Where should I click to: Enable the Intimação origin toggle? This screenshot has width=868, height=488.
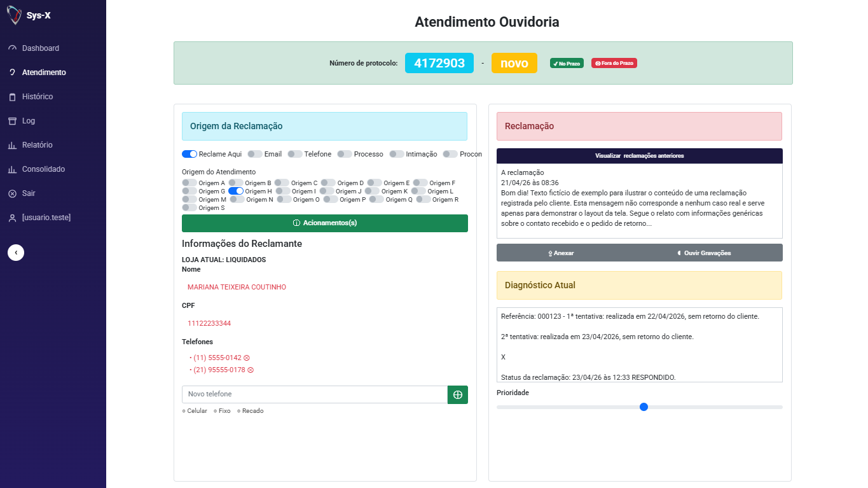point(397,154)
